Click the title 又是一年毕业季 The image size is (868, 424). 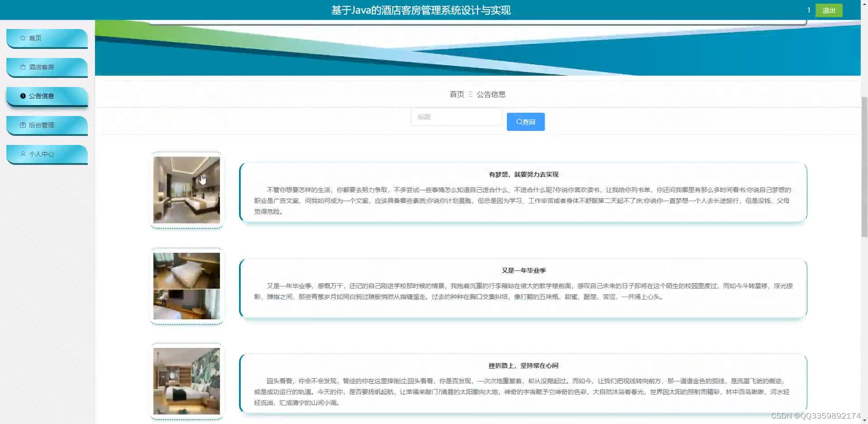(524, 270)
